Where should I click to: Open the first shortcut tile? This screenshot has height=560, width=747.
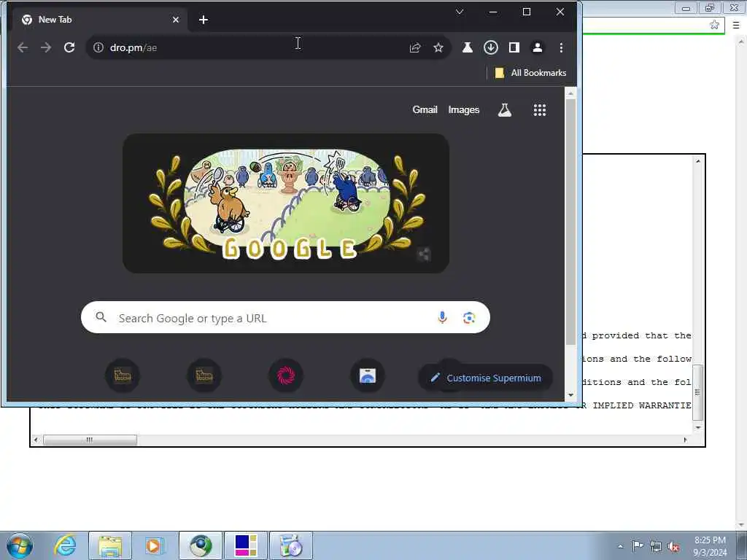point(123,376)
